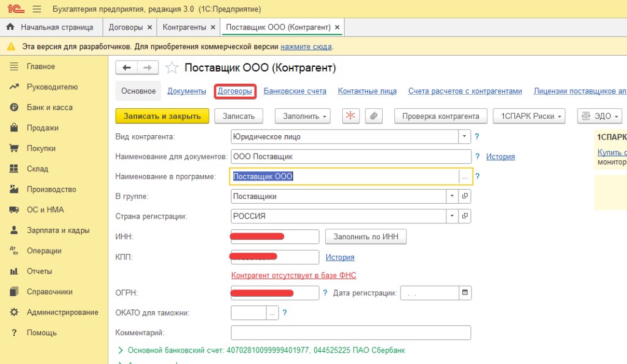Switch to the Контрагенты tab

(184, 28)
